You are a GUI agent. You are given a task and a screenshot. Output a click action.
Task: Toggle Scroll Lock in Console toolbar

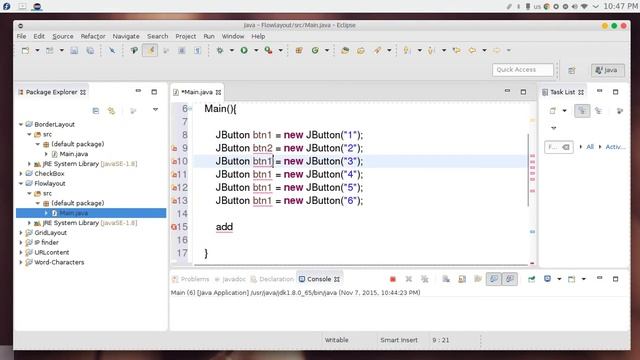tap(462, 279)
